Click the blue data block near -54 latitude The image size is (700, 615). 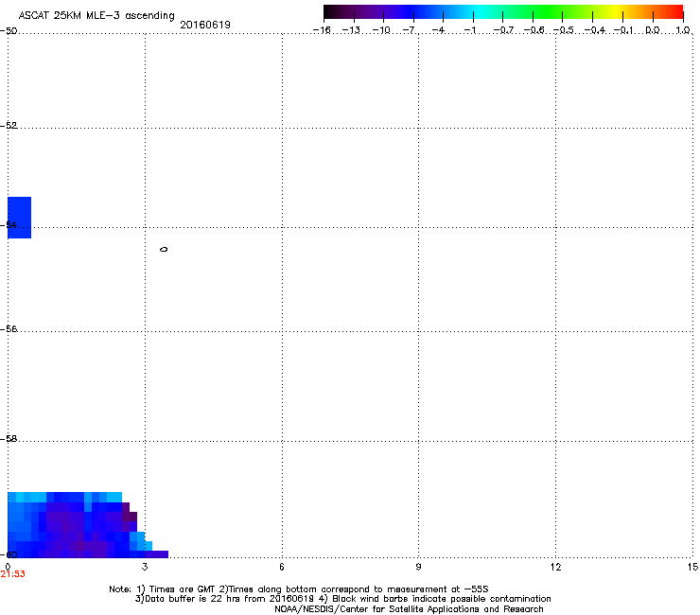click(19, 218)
